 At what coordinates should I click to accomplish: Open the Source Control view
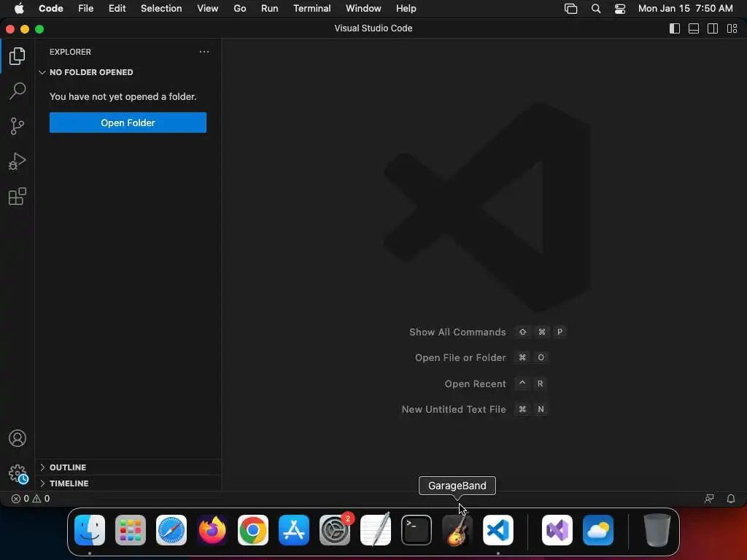click(x=18, y=126)
